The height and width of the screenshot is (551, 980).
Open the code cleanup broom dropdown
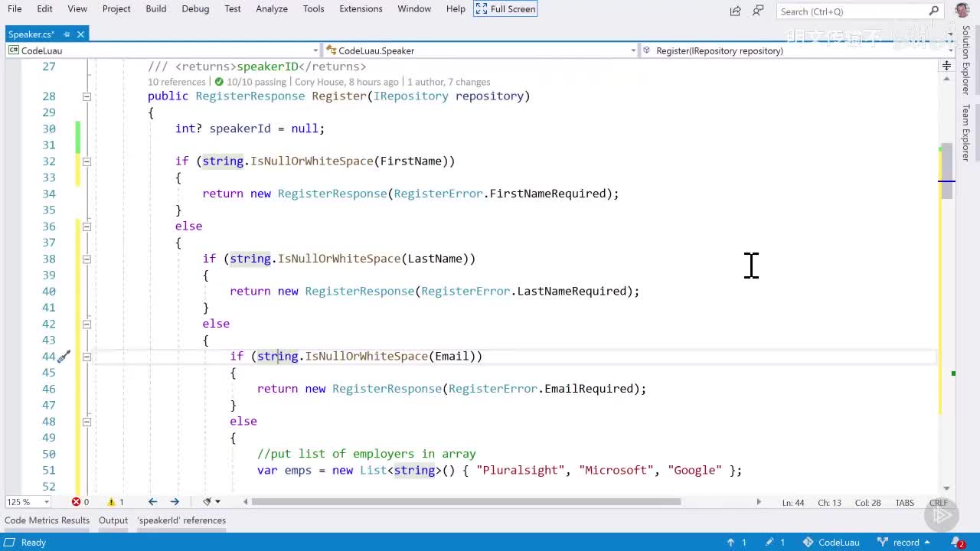click(x=211, y=502)
